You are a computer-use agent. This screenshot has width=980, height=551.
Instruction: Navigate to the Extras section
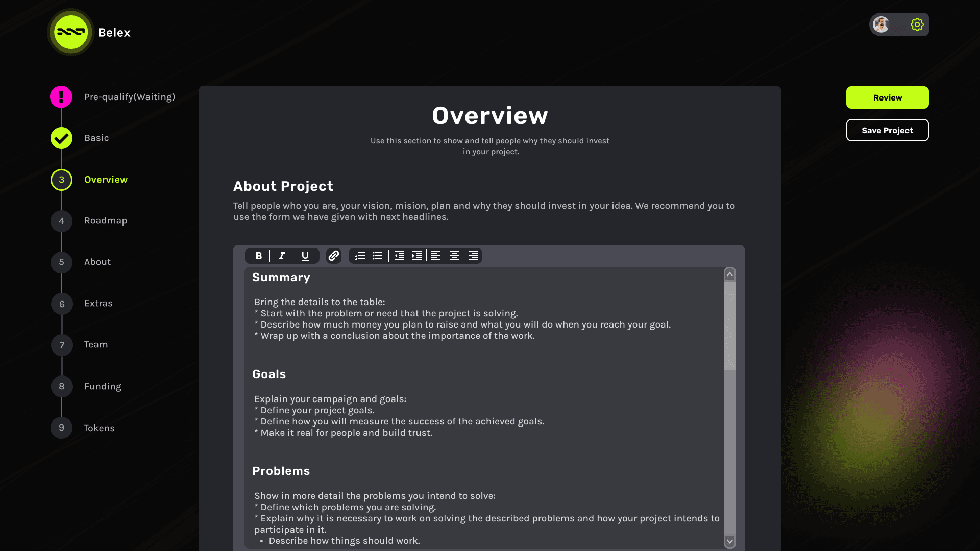point(99,303)
